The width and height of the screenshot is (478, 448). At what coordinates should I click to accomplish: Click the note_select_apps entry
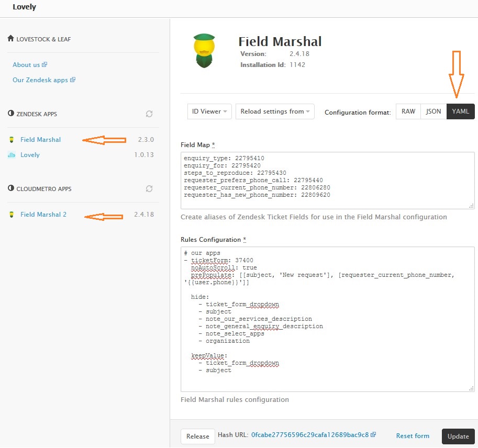[x=235, y=333]
